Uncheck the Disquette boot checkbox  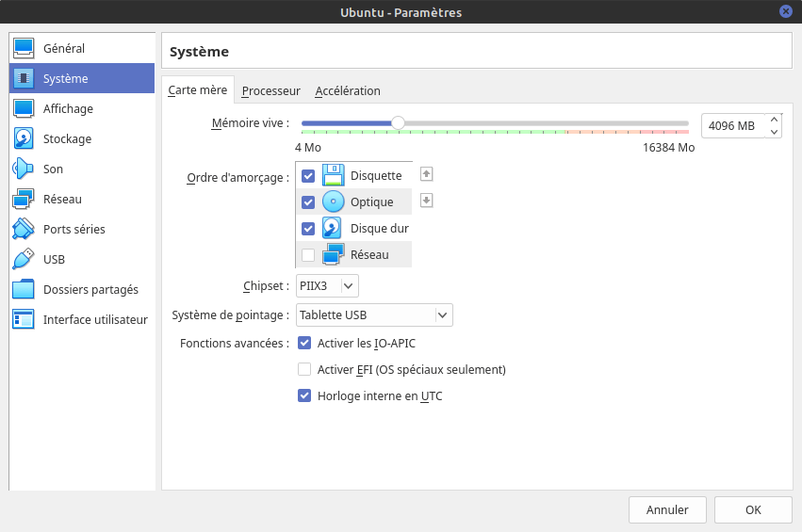308,176
